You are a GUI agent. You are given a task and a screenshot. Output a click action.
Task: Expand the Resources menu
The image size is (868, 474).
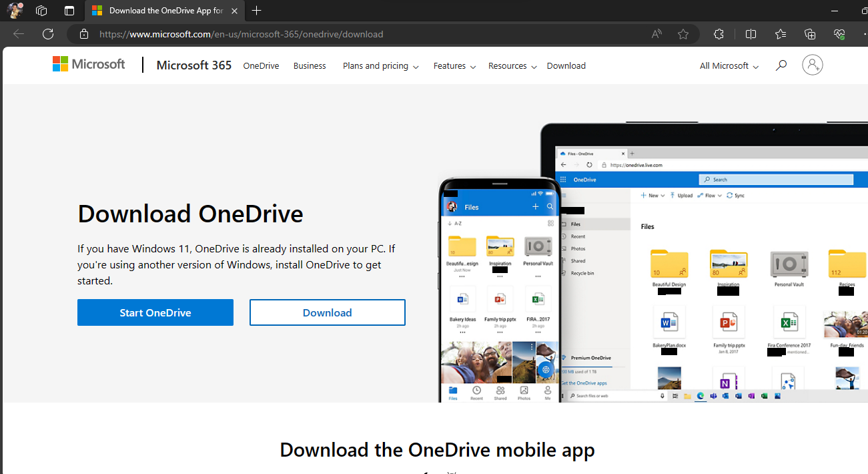click(x=512, y=65)
